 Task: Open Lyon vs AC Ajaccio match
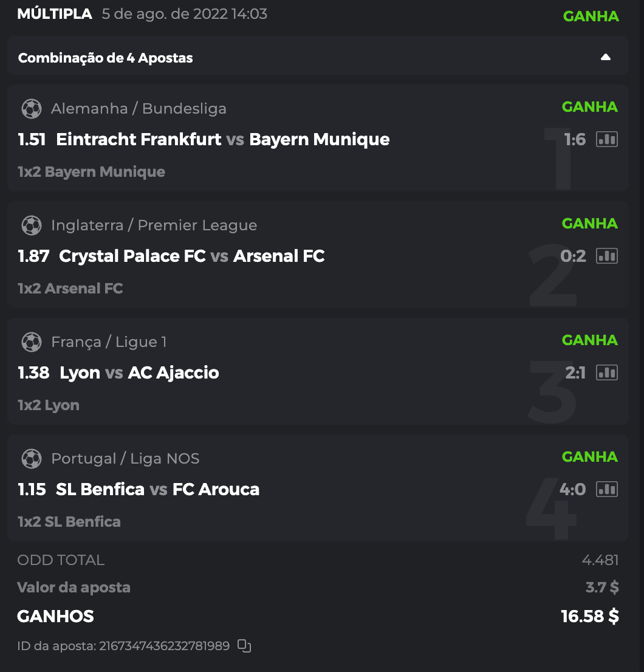coord(139,372)
